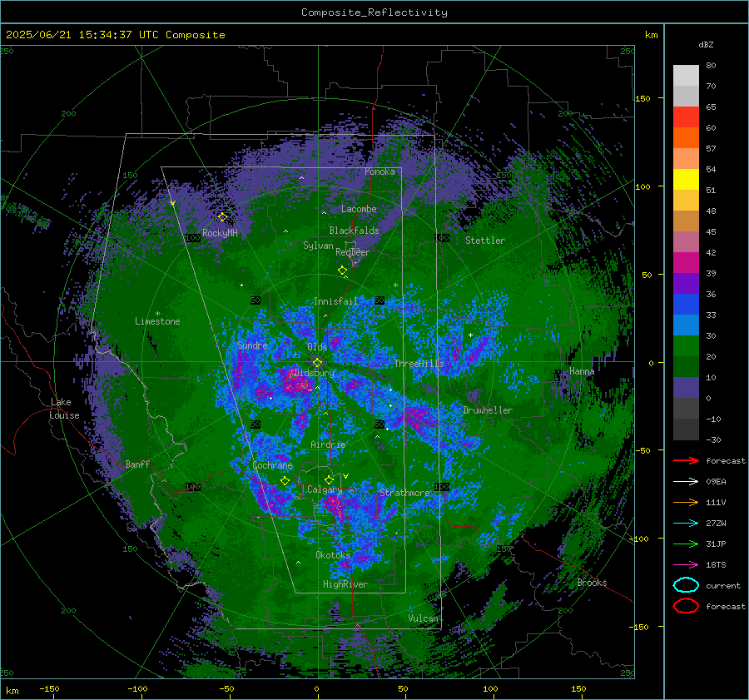Pick the yellow 51-54 dBZ color swatch
The width and height of the screenshot is (749, 700).
pos(686,180)
